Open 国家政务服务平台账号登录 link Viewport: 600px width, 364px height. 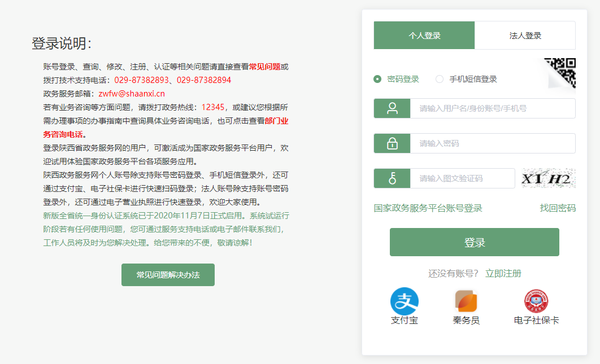pyautogui.click(x=428, y=208)
